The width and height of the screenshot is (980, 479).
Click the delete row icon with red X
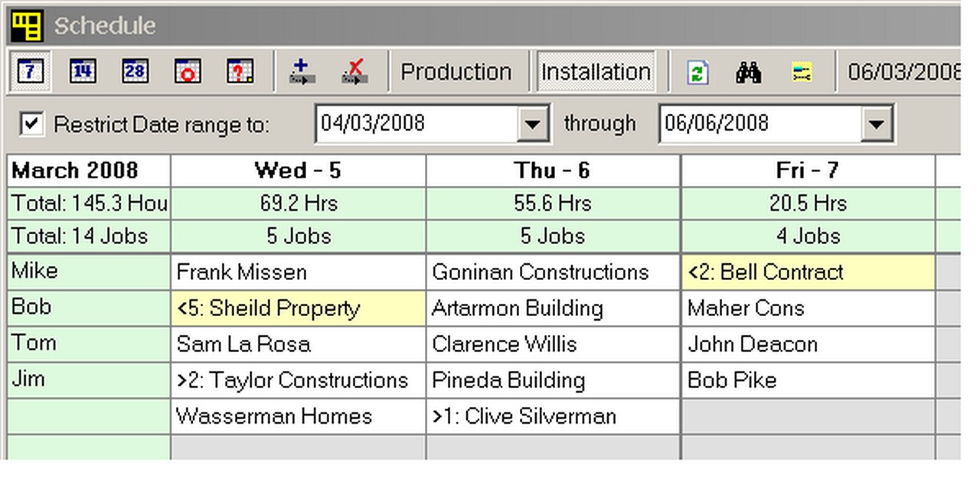[354, 72]
